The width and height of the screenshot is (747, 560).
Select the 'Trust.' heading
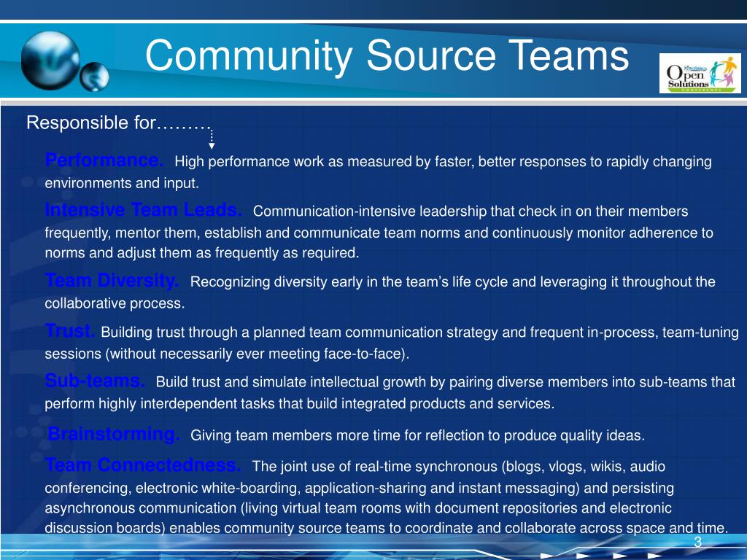tap(70, 330)
